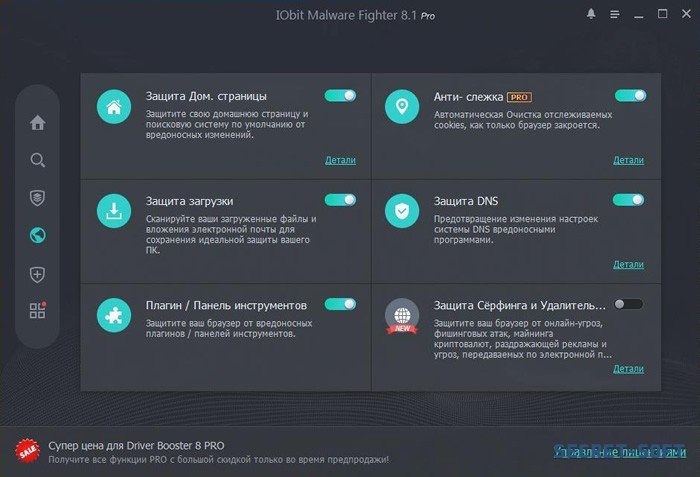Click the Управление лицензиями link
The image size is (700, 477).
[616, 452]
